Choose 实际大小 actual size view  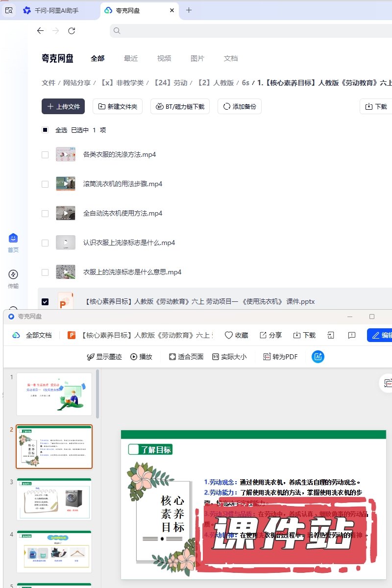(x=229, y=357)
